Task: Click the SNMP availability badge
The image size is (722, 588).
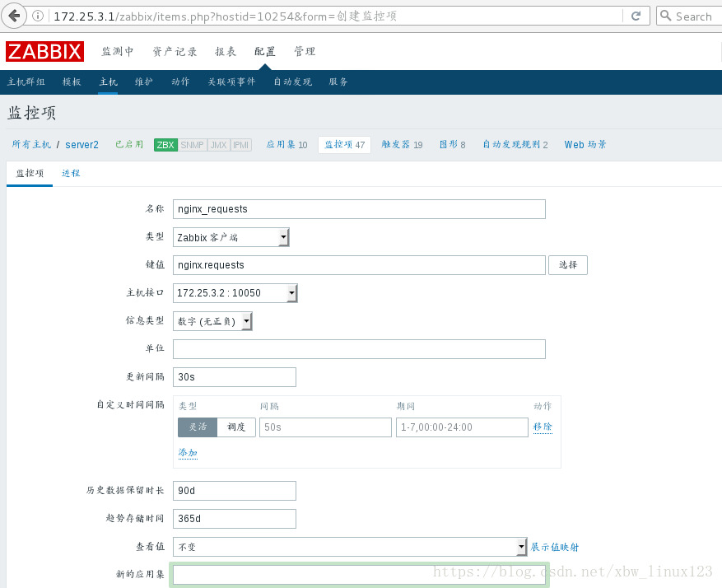Action: pos(192,145)
